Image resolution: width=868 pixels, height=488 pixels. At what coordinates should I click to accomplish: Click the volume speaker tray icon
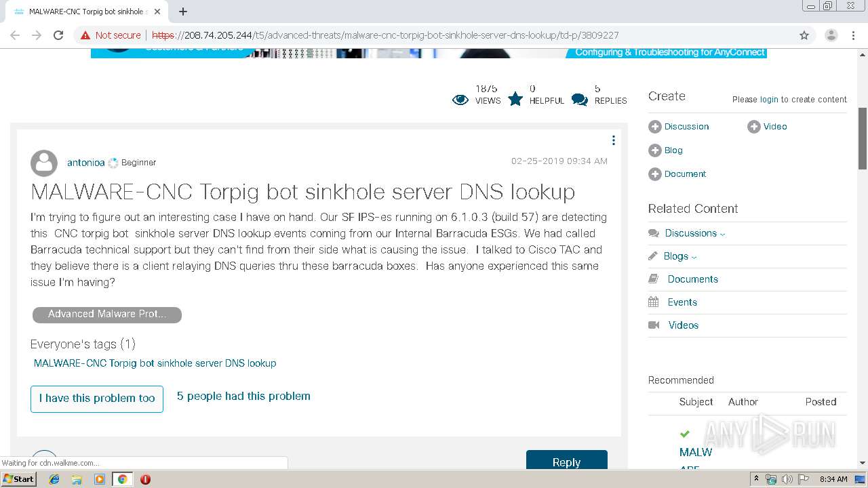point(787,479)
